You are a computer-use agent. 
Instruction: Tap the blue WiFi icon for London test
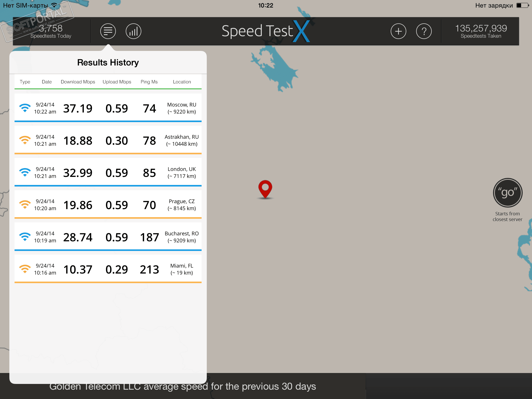(25, 172)
